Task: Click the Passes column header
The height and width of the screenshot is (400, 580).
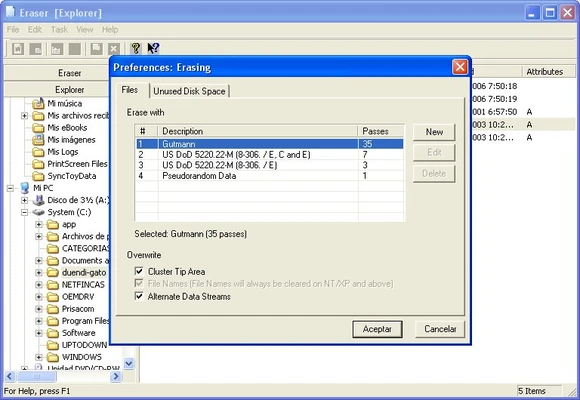Action: click(x=381, y=131)
